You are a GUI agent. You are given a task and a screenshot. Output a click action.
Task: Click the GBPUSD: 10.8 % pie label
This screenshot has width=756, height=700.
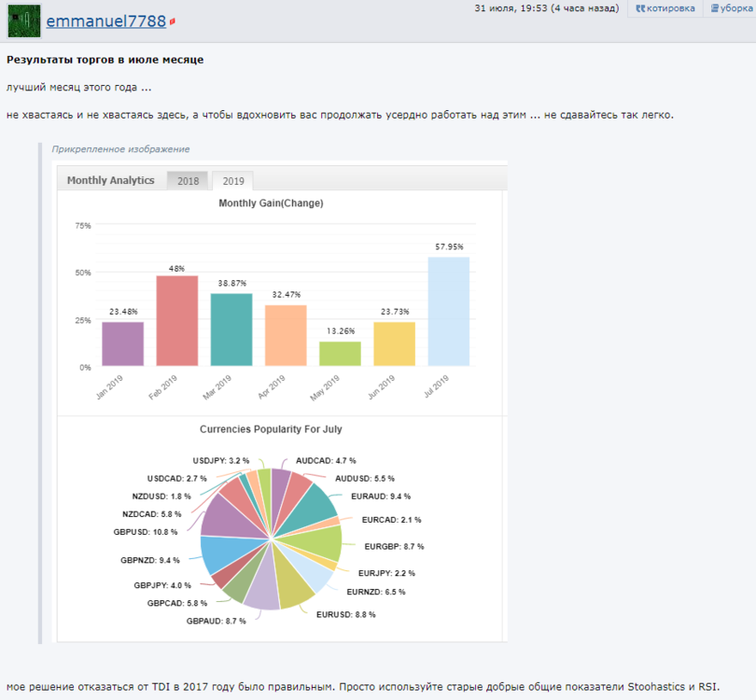[x=146, y=532]
